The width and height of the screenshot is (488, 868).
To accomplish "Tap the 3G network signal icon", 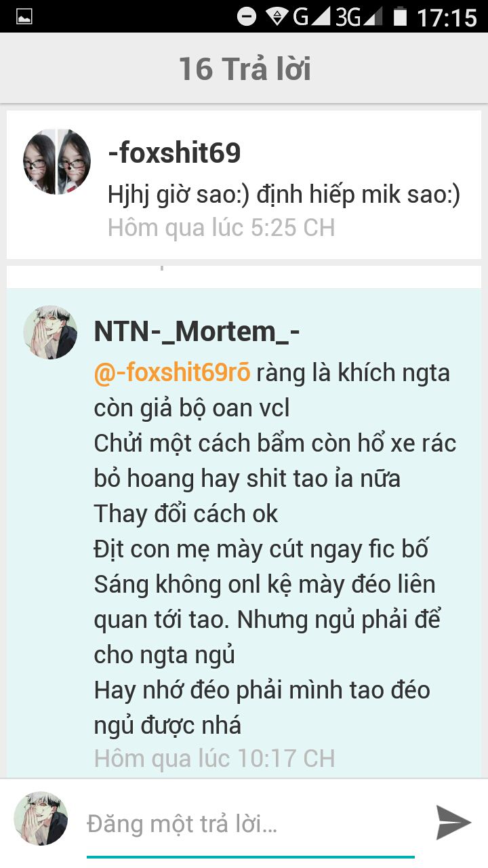I will [x=359, y=16].
